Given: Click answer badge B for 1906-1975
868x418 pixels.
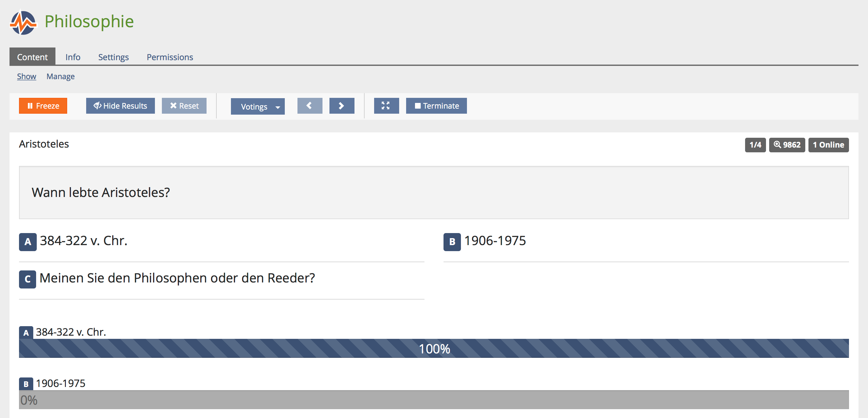Looking at the screenshot, I should tap(451, 242).
